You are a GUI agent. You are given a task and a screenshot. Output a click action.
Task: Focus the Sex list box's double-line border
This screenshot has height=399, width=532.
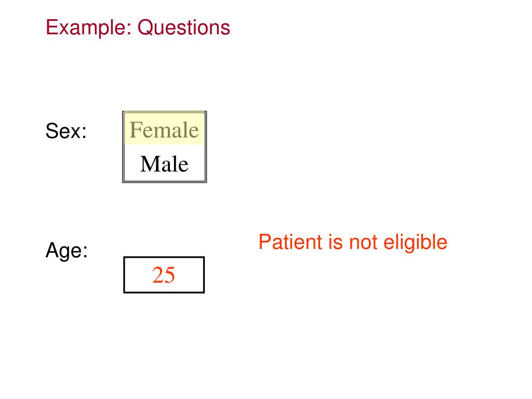[x=124, y=156]
